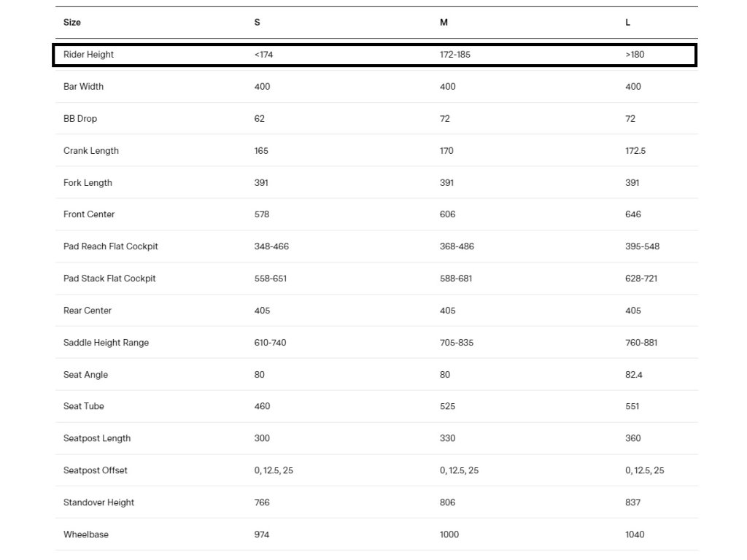Click the L size column header
Image resolution: width=747 pixels, height=560 pixels.
coord(628,23)
